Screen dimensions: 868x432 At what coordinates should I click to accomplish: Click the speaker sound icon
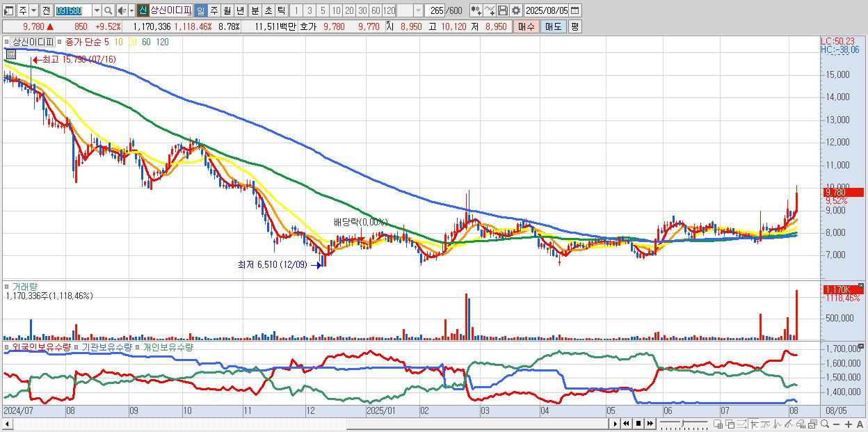121,10
